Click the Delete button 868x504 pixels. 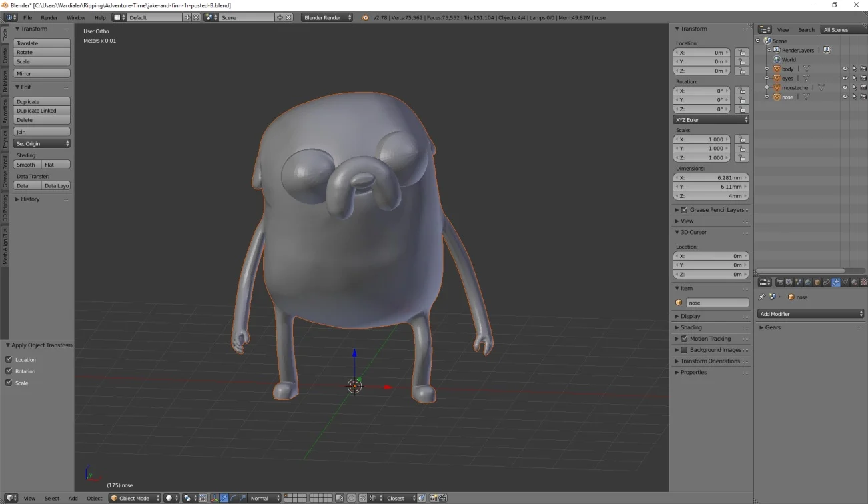tap(41, 120)
